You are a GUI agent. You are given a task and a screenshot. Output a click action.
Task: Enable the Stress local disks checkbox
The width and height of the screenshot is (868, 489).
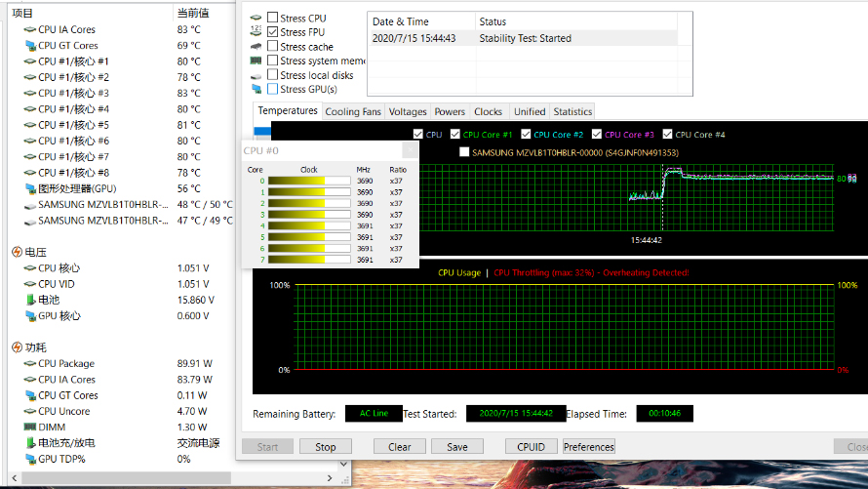pos(272,74)
